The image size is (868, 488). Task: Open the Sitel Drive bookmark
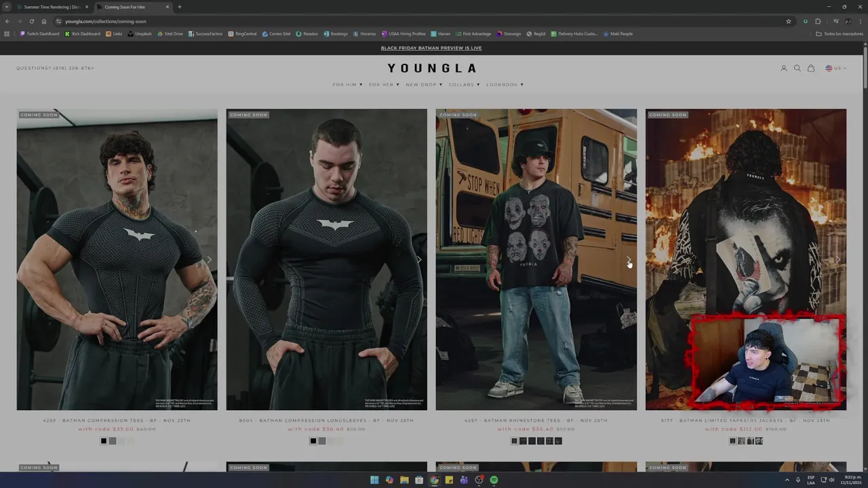coord(170,33)
